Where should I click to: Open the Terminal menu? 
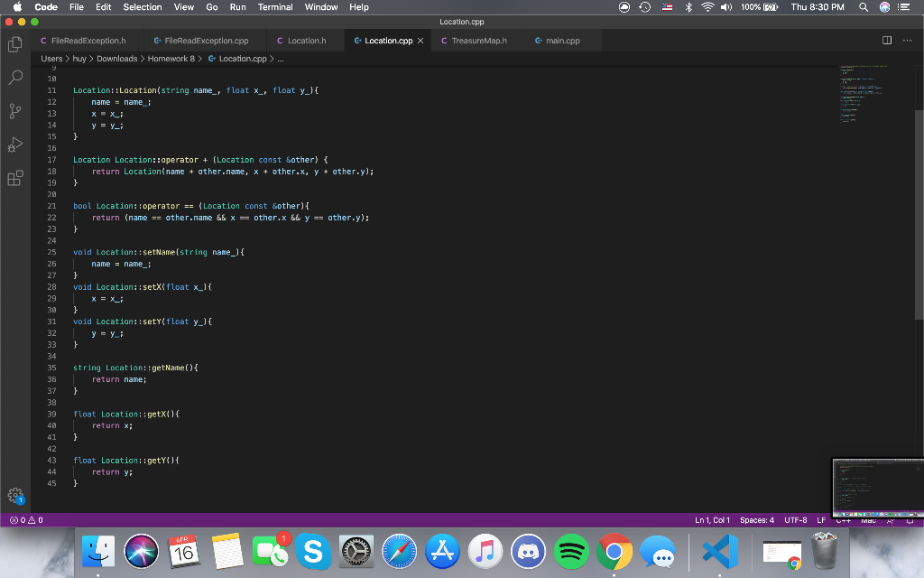[x=275, y=7]
